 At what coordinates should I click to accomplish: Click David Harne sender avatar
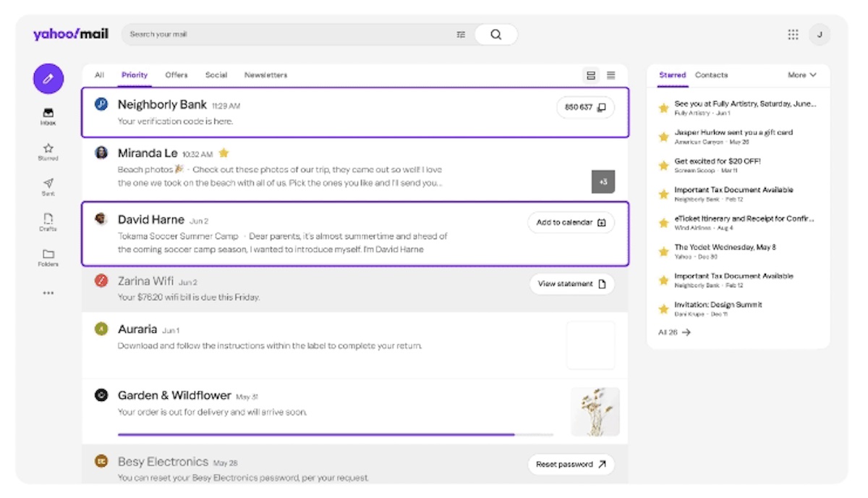tap(102, 219)
